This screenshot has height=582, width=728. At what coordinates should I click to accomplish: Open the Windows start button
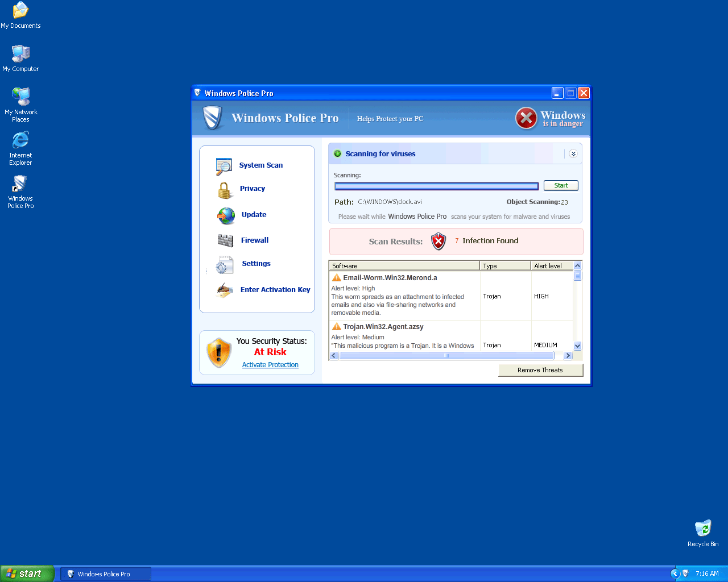(x=27, y=573)
